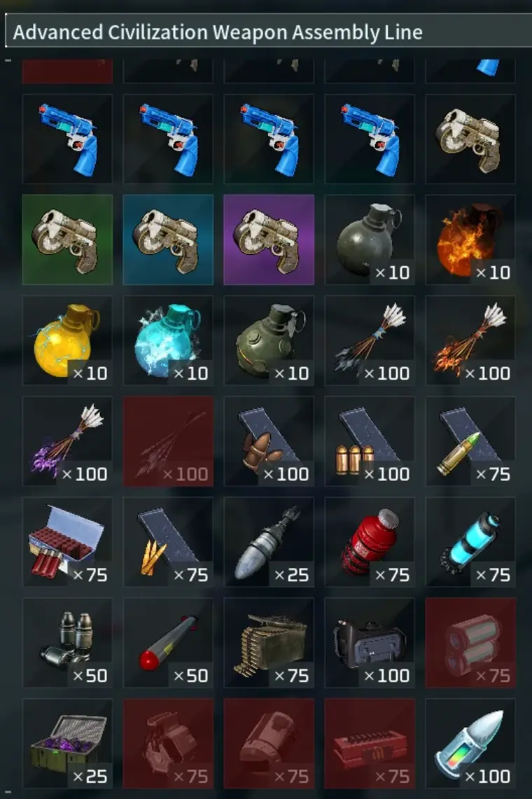Select the cyan ice grenade

(x=168, y=340)
